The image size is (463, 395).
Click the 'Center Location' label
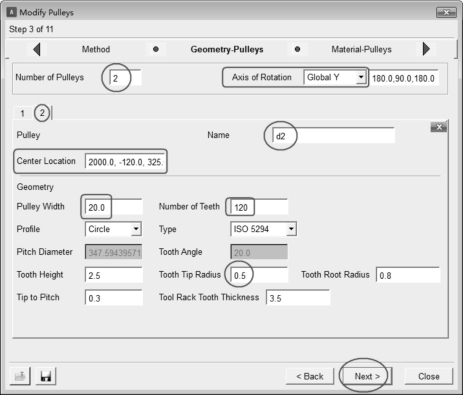46,161
